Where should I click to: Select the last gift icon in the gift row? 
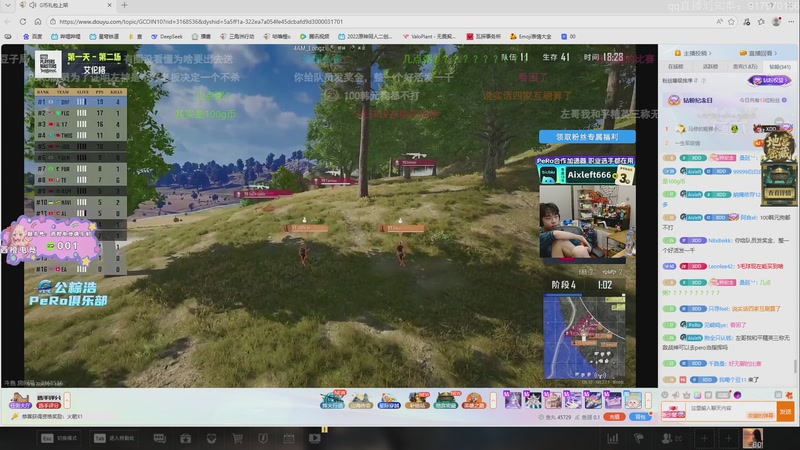633,400
